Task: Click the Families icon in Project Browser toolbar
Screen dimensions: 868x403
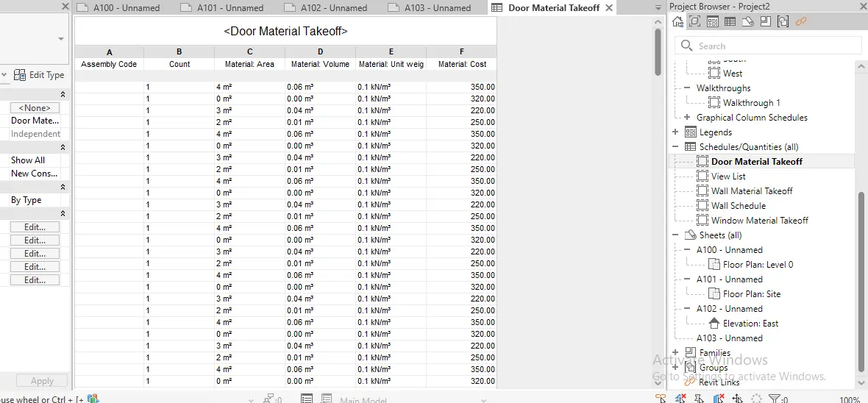Action: click(x=765, y=22)
